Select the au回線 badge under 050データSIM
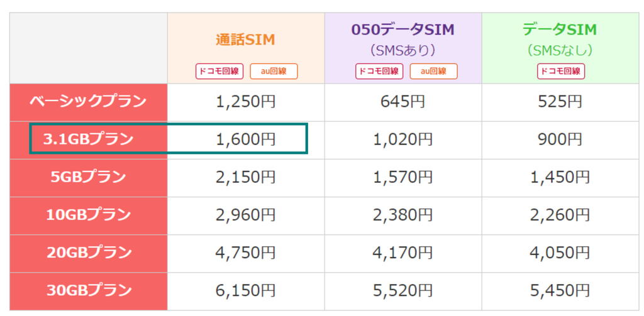Viewport: 644px width, 316px height. click(433, 72)
